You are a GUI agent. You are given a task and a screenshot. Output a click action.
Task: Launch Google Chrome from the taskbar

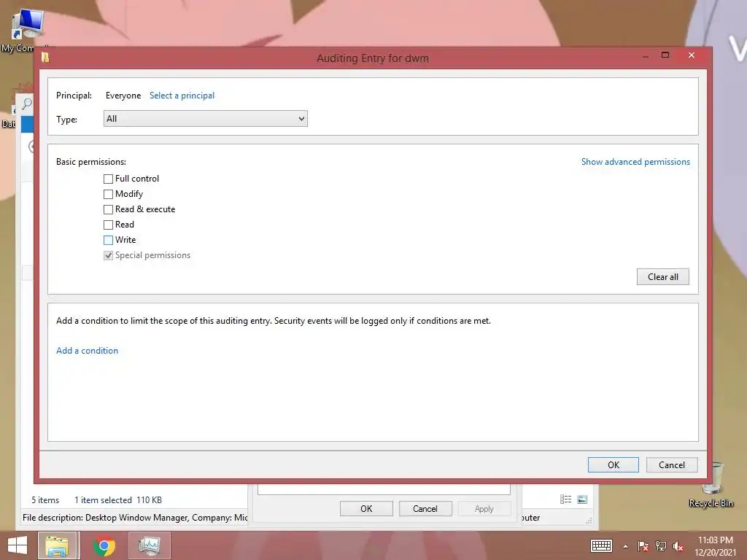click(104, 545)
